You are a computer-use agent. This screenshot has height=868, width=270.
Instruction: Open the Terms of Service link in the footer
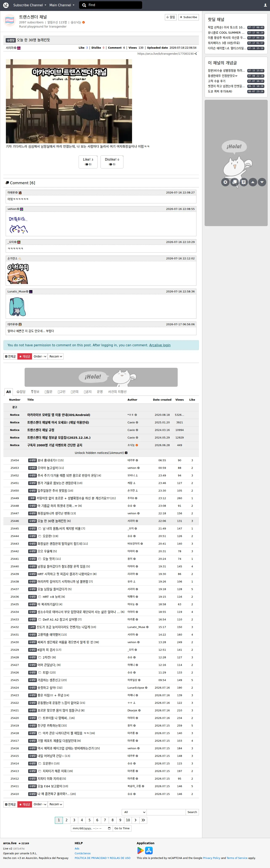point(237,858)
